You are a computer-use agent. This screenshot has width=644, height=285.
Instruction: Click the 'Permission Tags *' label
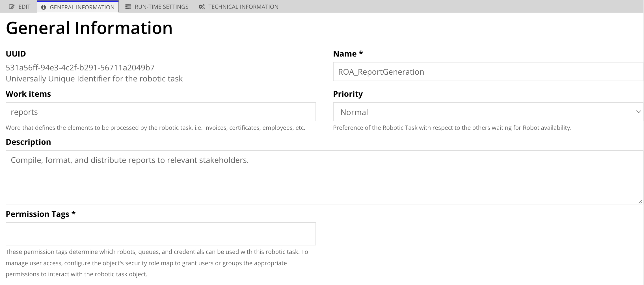coord(41,214)
